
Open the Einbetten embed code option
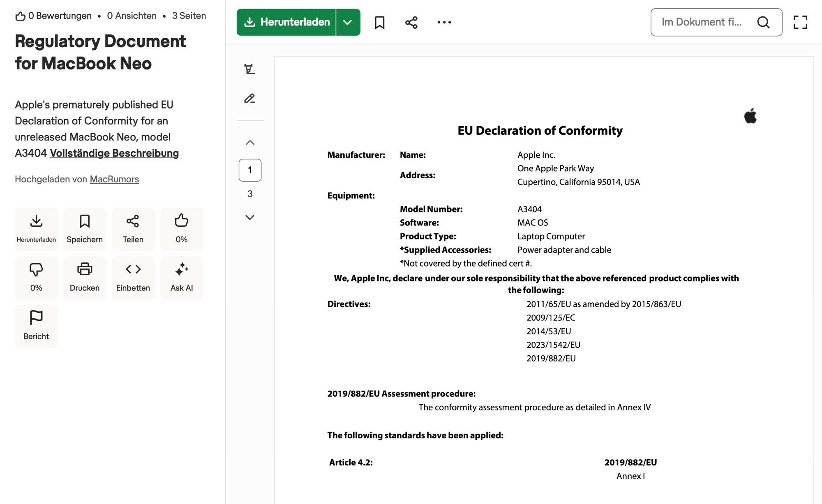133,277
